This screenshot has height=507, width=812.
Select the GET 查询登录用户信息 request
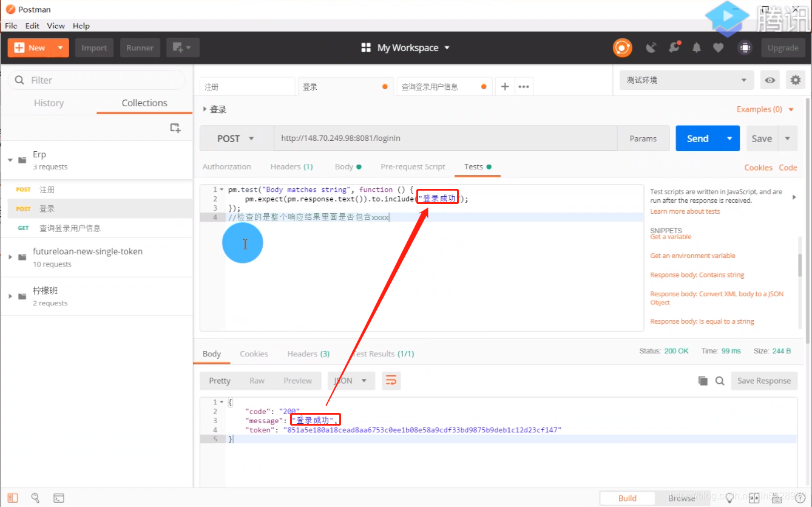point(96,228)
